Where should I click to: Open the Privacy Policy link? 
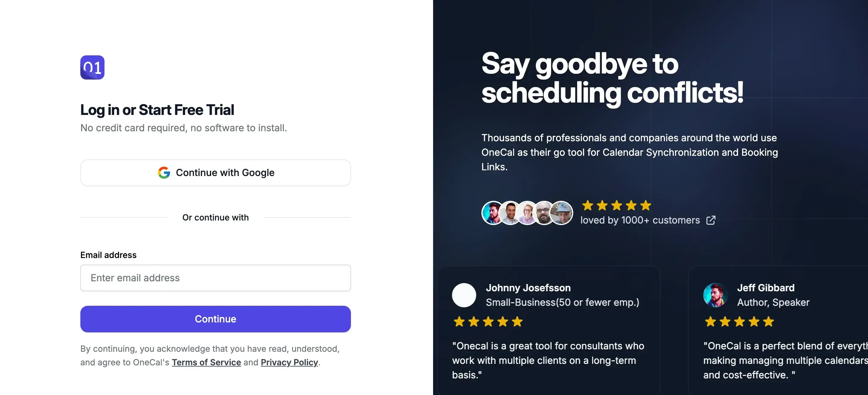click(289, 362)
